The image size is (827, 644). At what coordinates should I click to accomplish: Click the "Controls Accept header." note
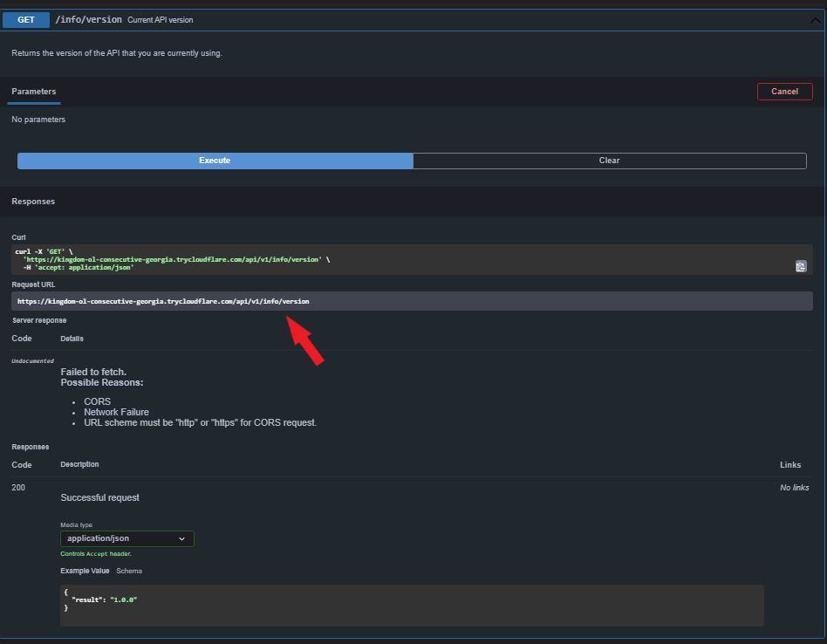96,554
